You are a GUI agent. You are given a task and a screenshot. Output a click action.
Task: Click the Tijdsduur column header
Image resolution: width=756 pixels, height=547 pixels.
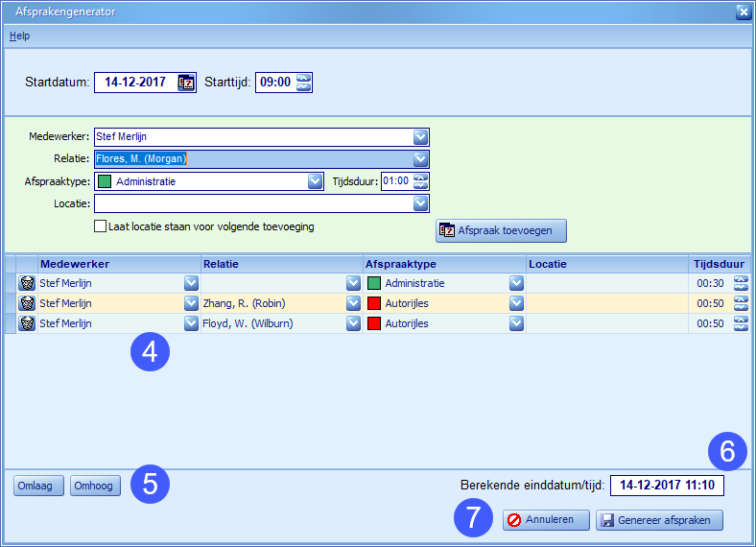tap(720, 264)
